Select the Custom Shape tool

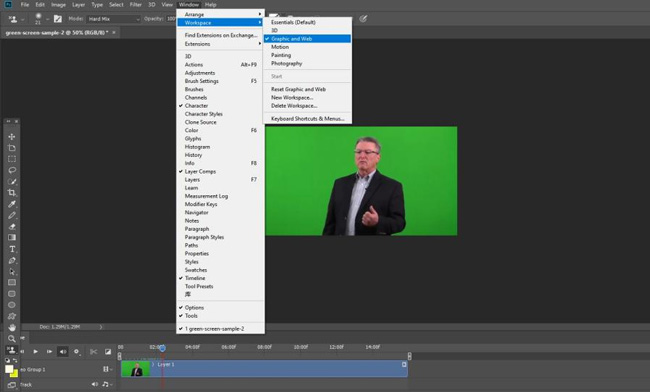pos(12,316)
